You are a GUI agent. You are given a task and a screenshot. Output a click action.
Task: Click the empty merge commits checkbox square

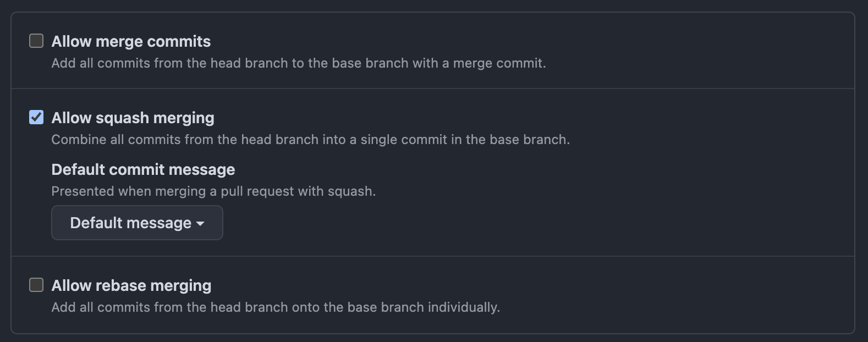tap(36, 40)
